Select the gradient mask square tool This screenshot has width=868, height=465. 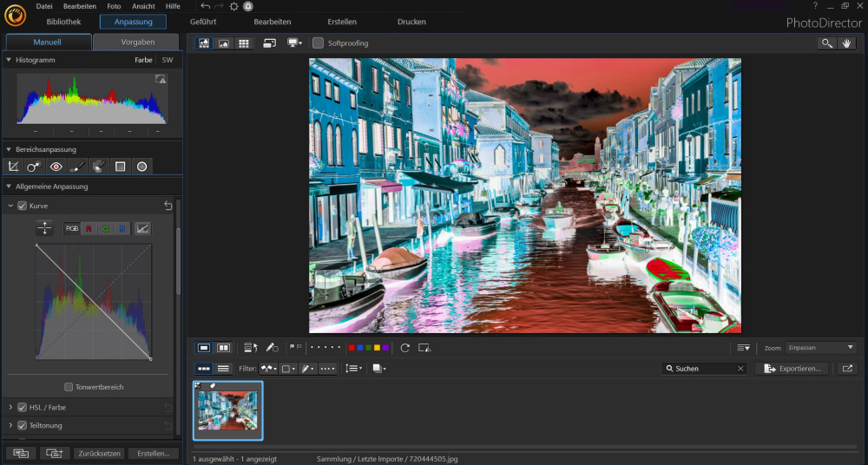pyautogui.click(x=120, y=166)
